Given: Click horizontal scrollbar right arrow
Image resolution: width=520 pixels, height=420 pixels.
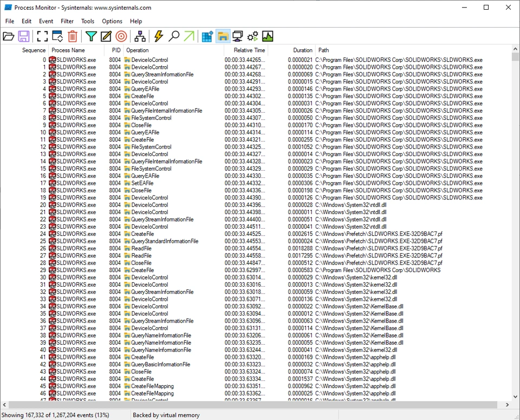Looking at the screenshot, I should [x=507, y=404].
